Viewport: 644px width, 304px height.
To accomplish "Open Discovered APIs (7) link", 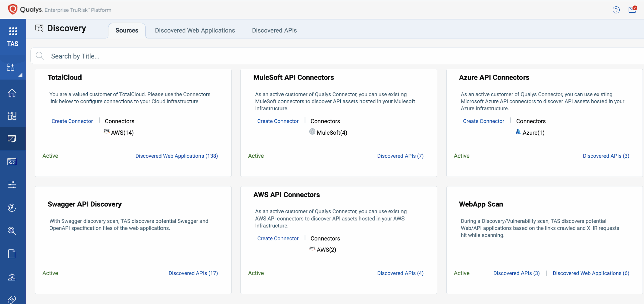I will [x=400, y=156].
